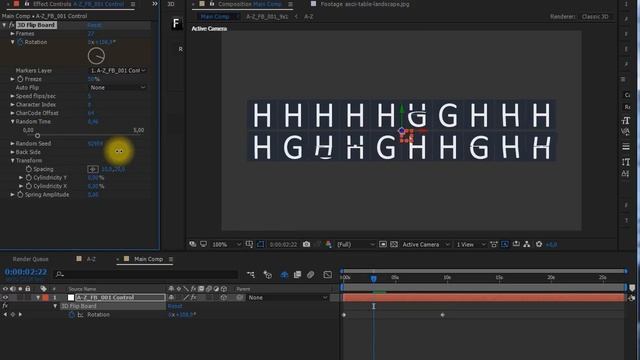Screen dimensions: 640x360
Task: Toggle the 3D Flip Board fx switch
Action: (x=11, y=25)
